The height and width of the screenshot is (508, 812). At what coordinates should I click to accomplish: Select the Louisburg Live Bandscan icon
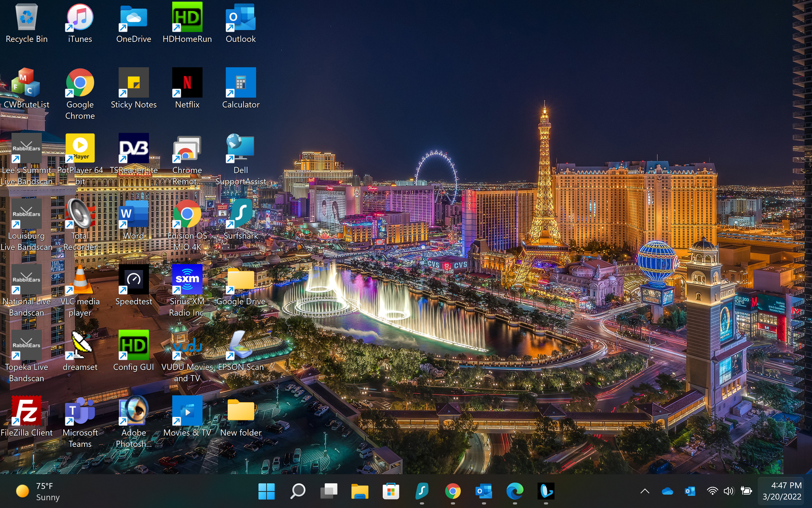point(27,225)
